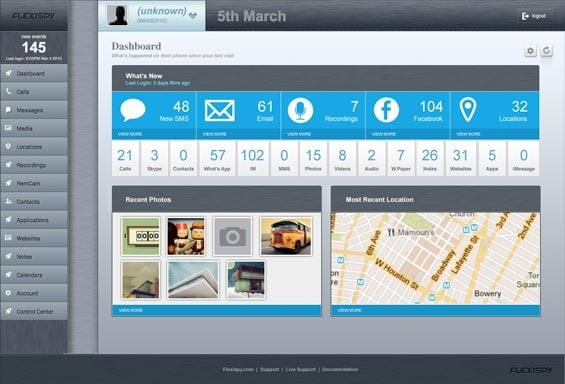Open Messages in the sidebar menu

click(34, 110)
